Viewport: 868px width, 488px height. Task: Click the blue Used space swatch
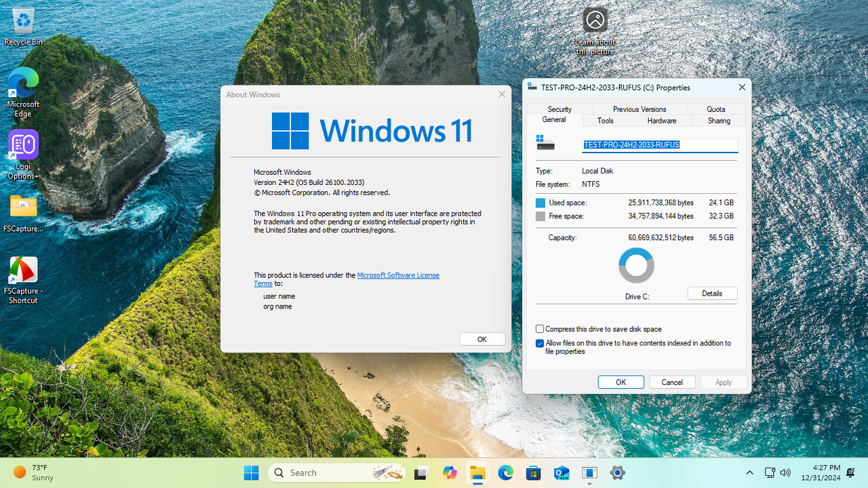(x=540, y=203)
